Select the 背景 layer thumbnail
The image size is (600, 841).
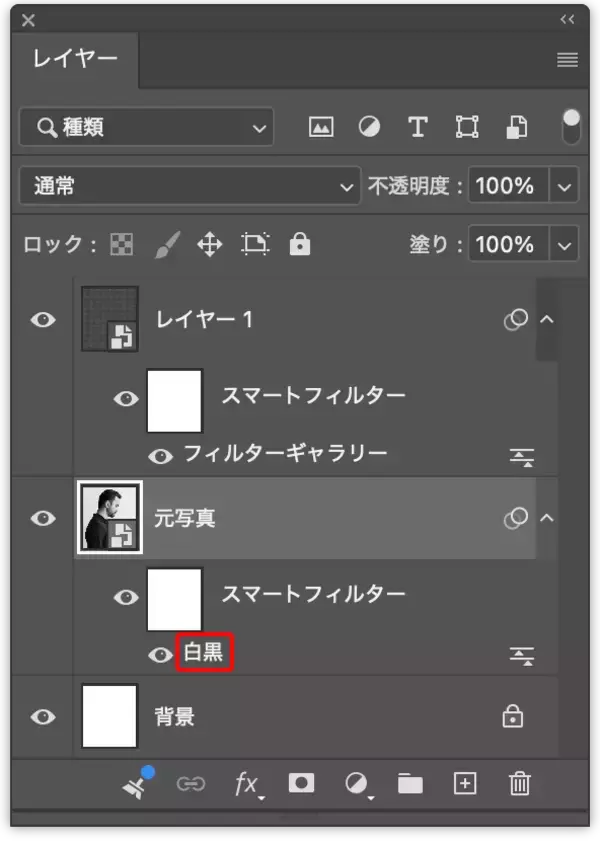coord(109,716)
